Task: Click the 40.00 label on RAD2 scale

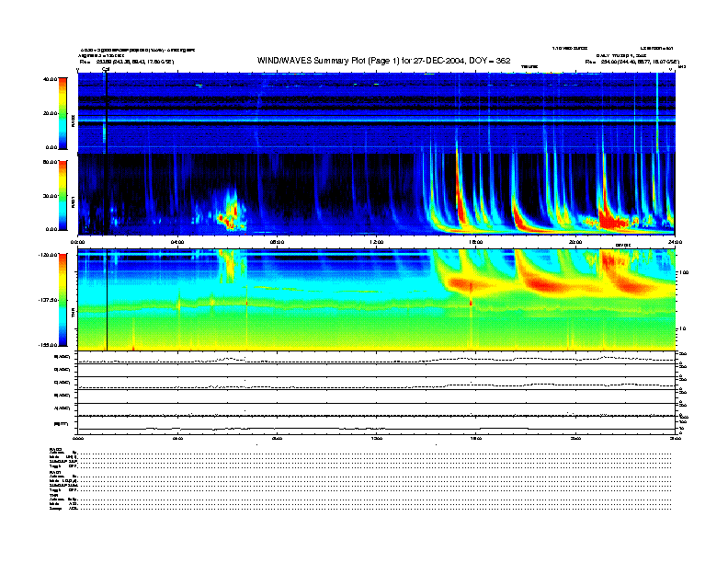Action: point(49,79)
